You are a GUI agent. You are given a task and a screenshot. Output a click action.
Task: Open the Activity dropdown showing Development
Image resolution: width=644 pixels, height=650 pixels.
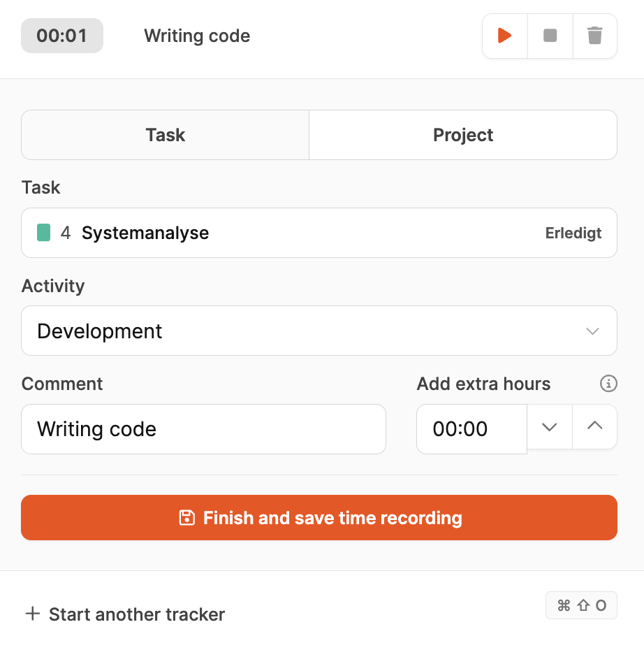tap(307, 331)
